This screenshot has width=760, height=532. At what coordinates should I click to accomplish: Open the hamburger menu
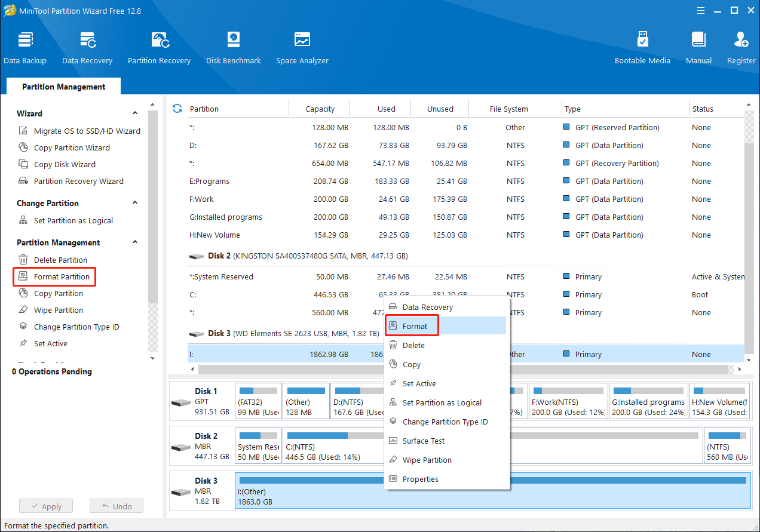point(700,10)
